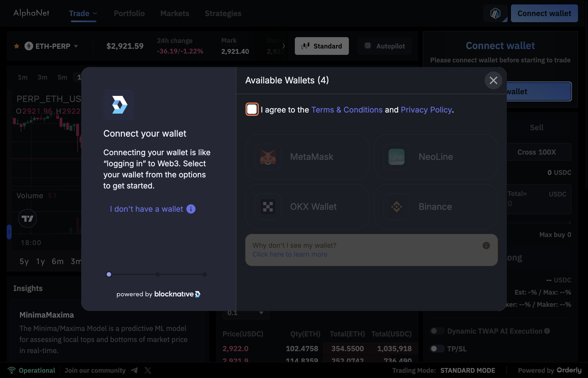588x378 pixels.
Task: Click the info icon beside 'I don't have a wallet'
Action: 191,209
